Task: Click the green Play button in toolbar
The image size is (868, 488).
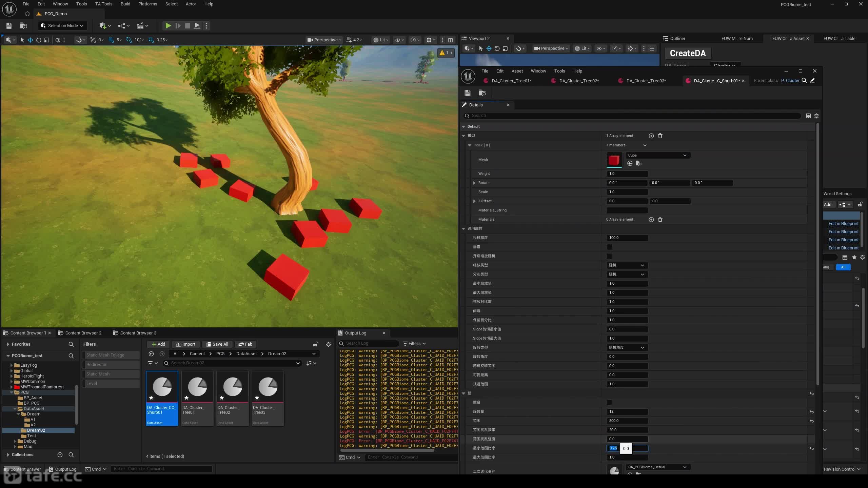Action: click(x=168, y=25)
